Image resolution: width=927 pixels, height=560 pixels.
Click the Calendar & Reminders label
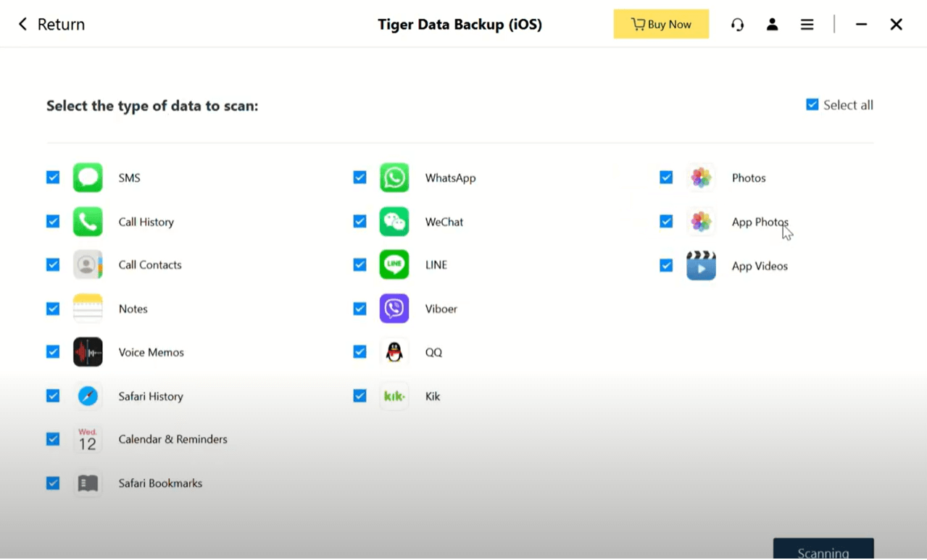tap(172, 440)
